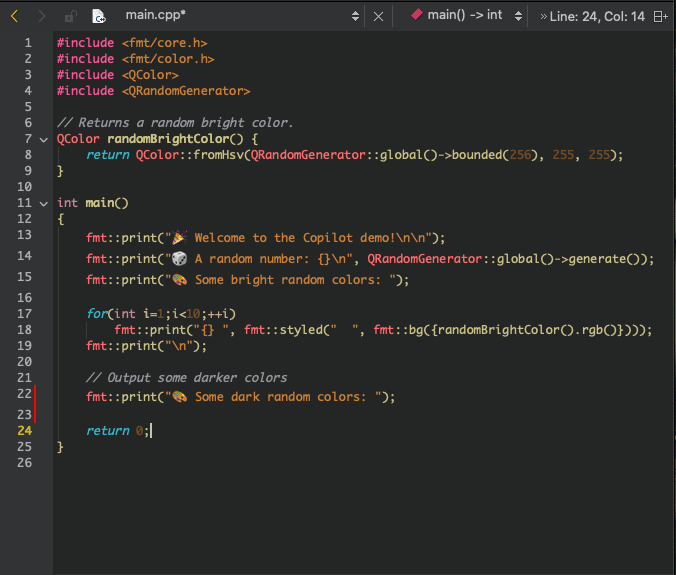
Task: Click the Go Back arrow icon
Action: (x=14, y=16)
